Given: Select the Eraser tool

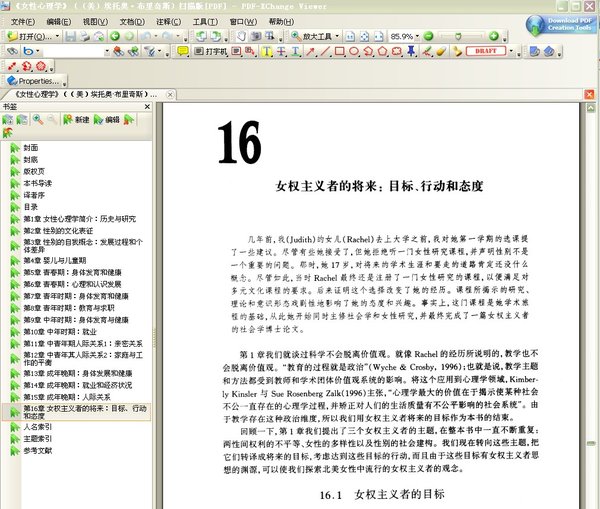Looking at the screenshot, I should click(x=441, y=51).
